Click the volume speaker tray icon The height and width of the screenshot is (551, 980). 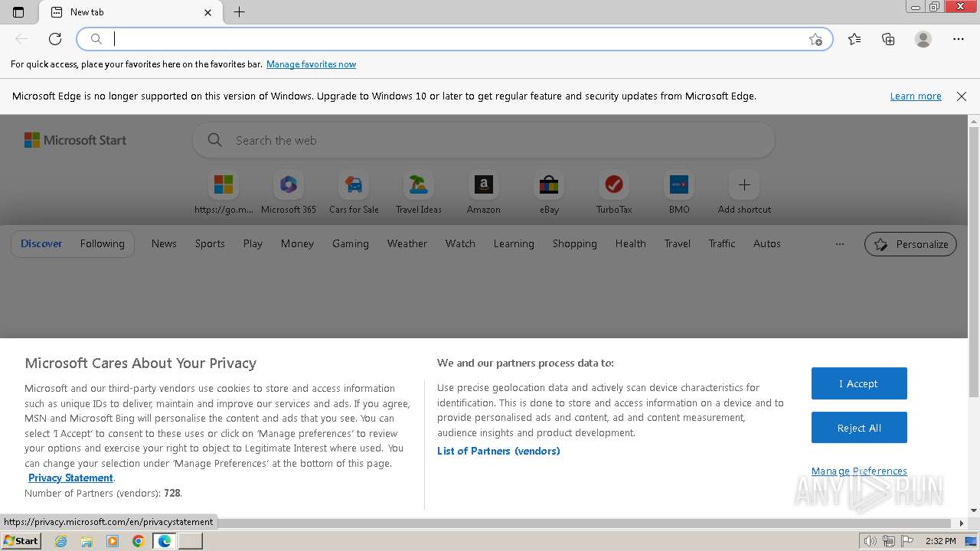(871, 541)
